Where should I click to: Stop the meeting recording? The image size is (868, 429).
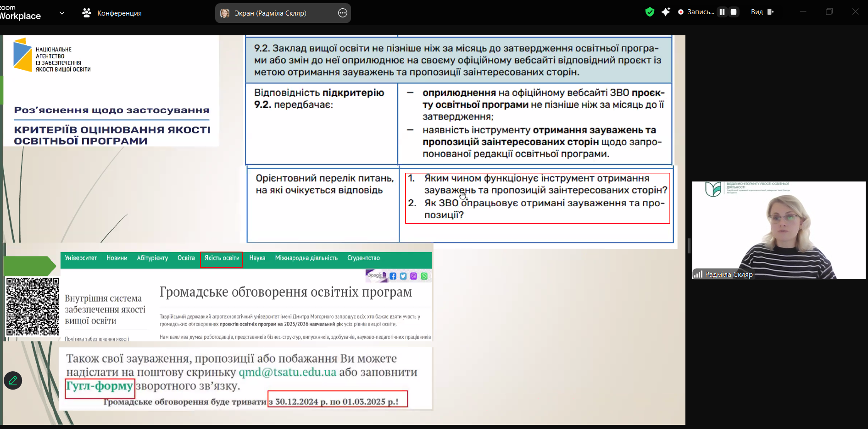tap(734, 12)
